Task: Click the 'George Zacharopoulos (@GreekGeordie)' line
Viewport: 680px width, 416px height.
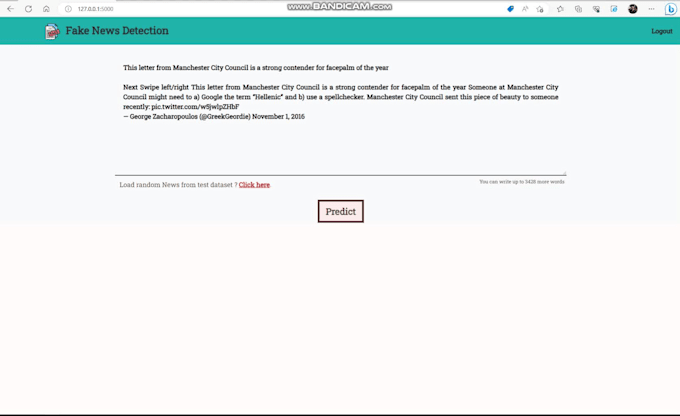Action: [214, 117]
